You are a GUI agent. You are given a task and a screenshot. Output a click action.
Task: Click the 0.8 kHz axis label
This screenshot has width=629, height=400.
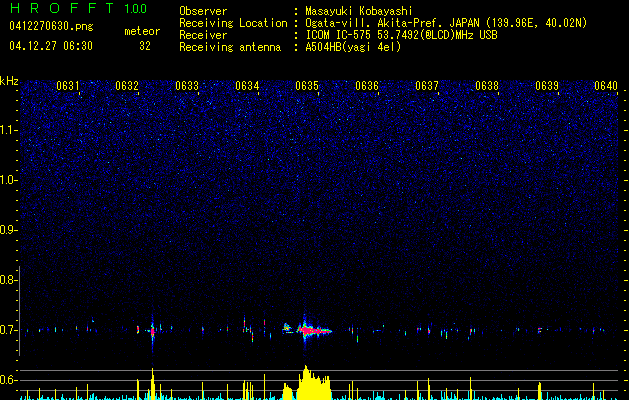(9, 280)
